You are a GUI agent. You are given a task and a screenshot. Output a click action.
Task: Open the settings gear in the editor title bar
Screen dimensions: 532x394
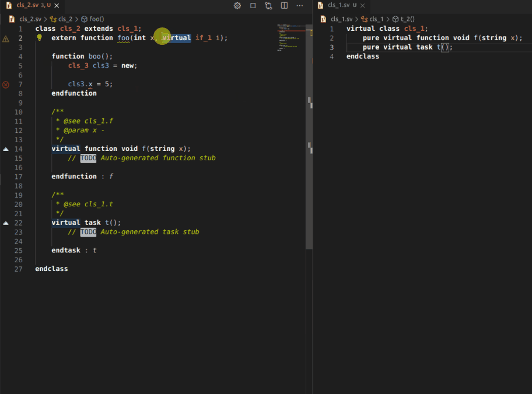[237, 5]
